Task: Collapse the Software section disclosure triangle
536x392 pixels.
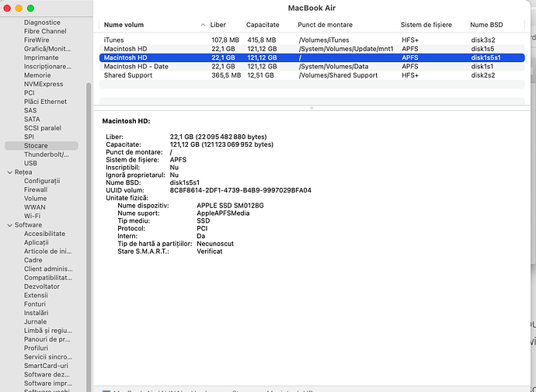Action: click(x=9, y=225)
